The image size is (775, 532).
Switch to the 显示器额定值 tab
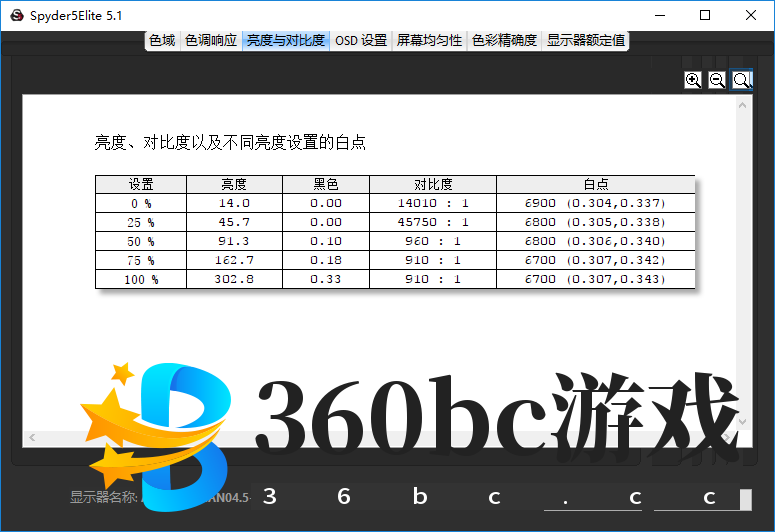(x=586, y=41)
